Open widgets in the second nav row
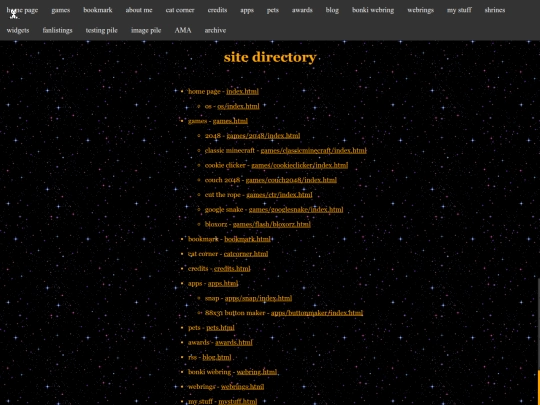 [x=18, y=30]
